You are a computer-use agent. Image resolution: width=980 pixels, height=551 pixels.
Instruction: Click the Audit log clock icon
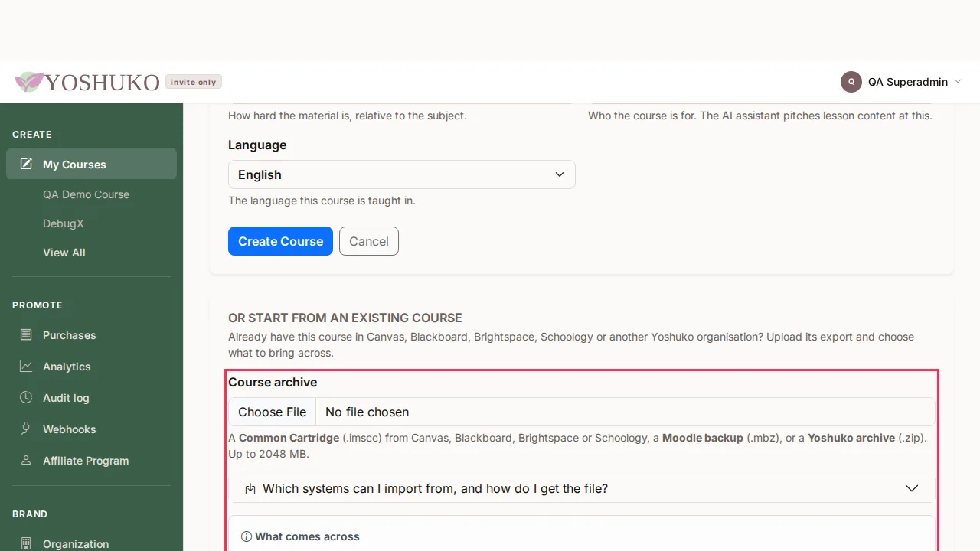(26, 397)
